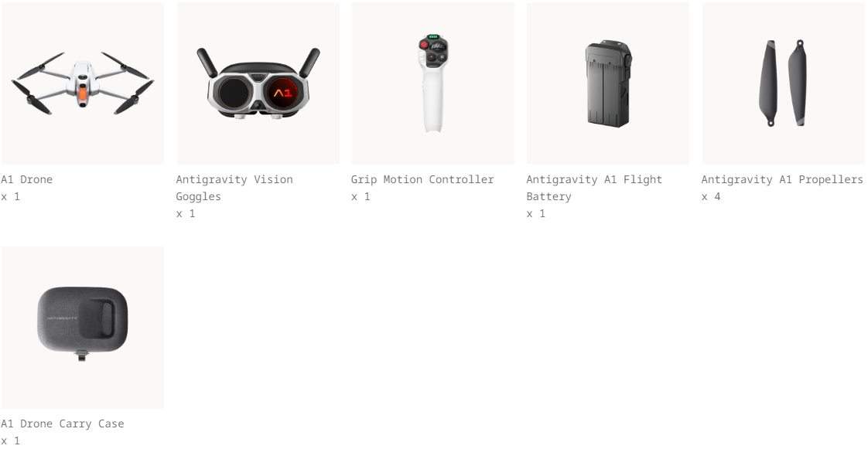Click the A1 Flight Battery image
This screenshot has height=449, width=868.
click(x=608, y=83)
